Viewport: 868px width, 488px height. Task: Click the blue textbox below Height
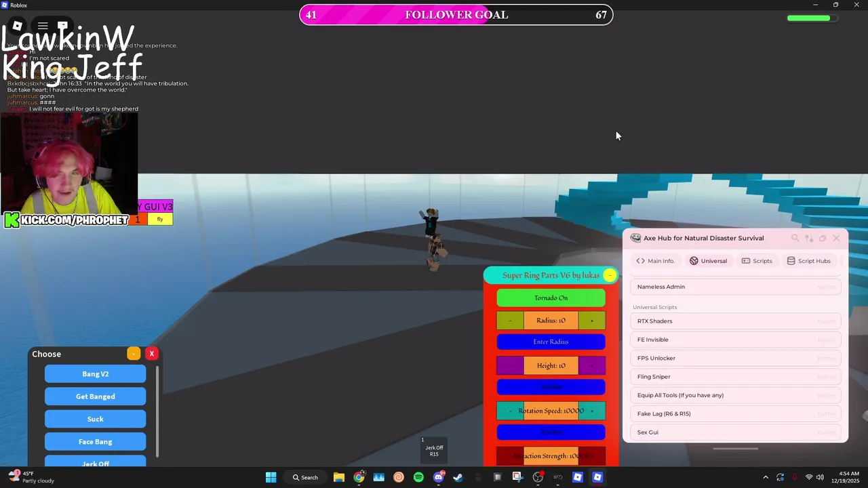(x=551, y=387)
